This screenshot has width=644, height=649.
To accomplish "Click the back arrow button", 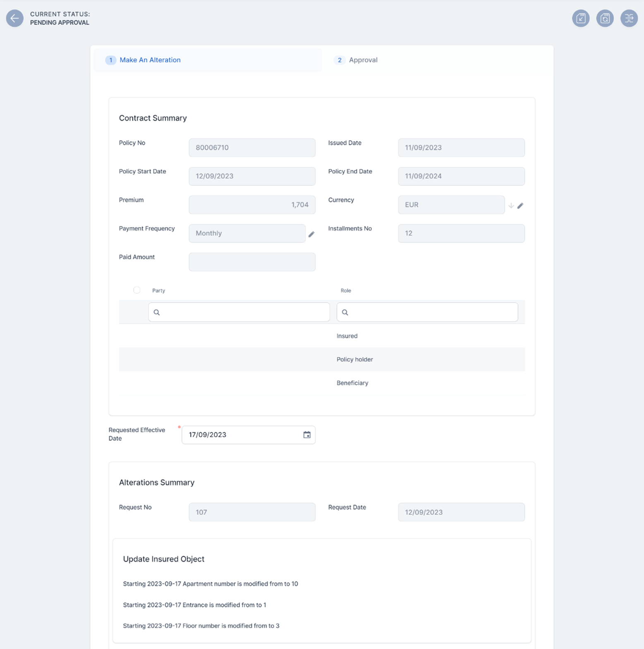I will coord(14,18).
